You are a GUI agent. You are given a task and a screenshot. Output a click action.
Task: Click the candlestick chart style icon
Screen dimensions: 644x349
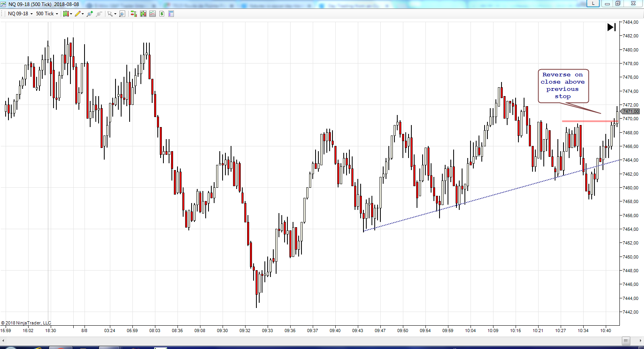(66, 14)
